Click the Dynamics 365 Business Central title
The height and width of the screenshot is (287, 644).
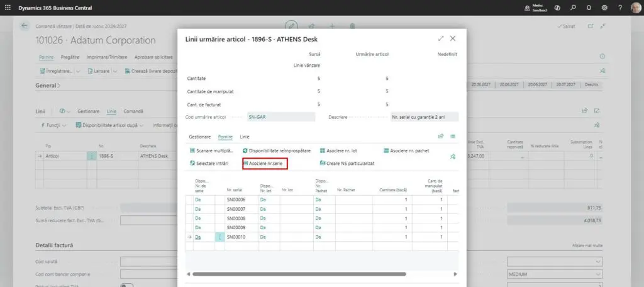pos(55,8)
